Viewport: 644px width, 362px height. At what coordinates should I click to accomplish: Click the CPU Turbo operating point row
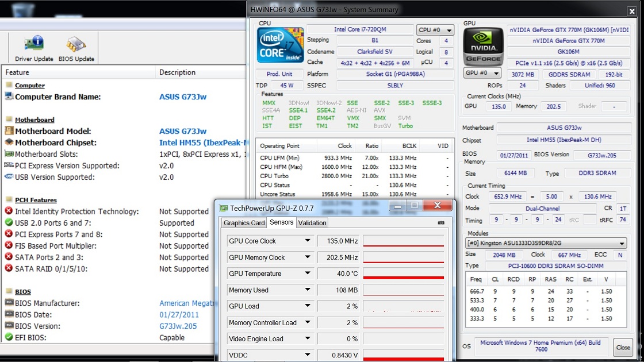pos(355,176)
